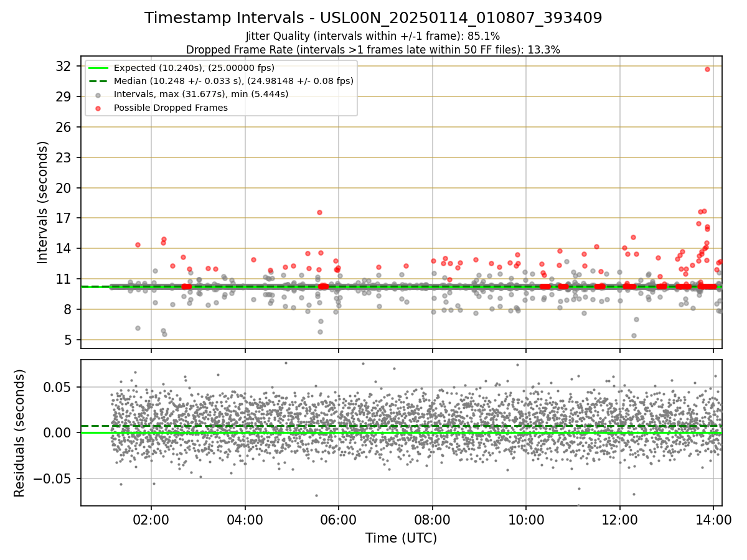Click the red dropped-frame point near 17.5s at 05:35
The height and width of the screenshot is (560, 747).
tap(319, 212)
